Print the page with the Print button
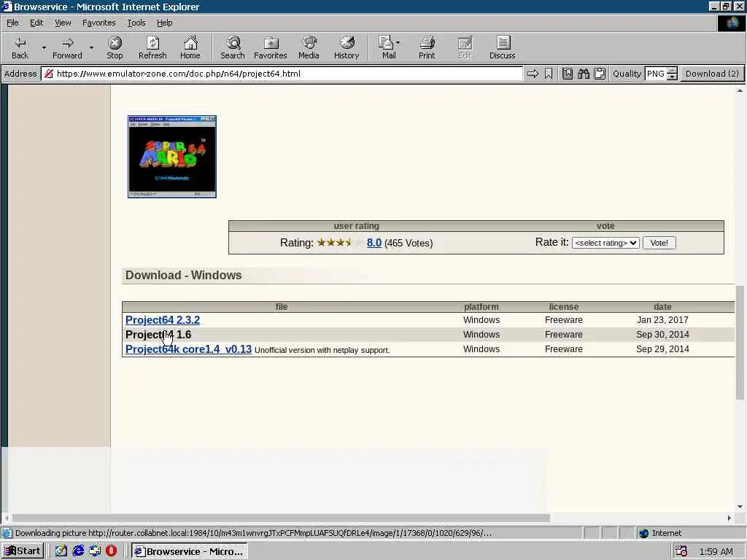Image resolution: width=747 pixels, height=560 pixels. point(427,47)
